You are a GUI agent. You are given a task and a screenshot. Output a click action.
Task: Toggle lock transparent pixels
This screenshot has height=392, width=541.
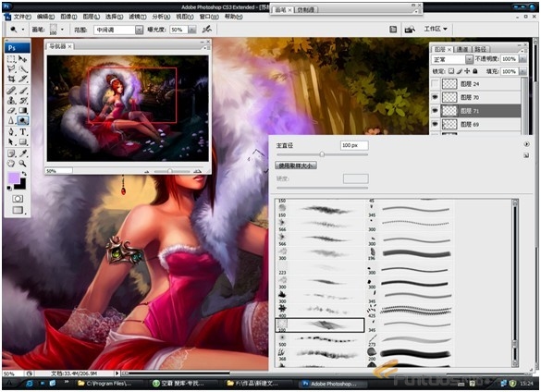point(451,71)
